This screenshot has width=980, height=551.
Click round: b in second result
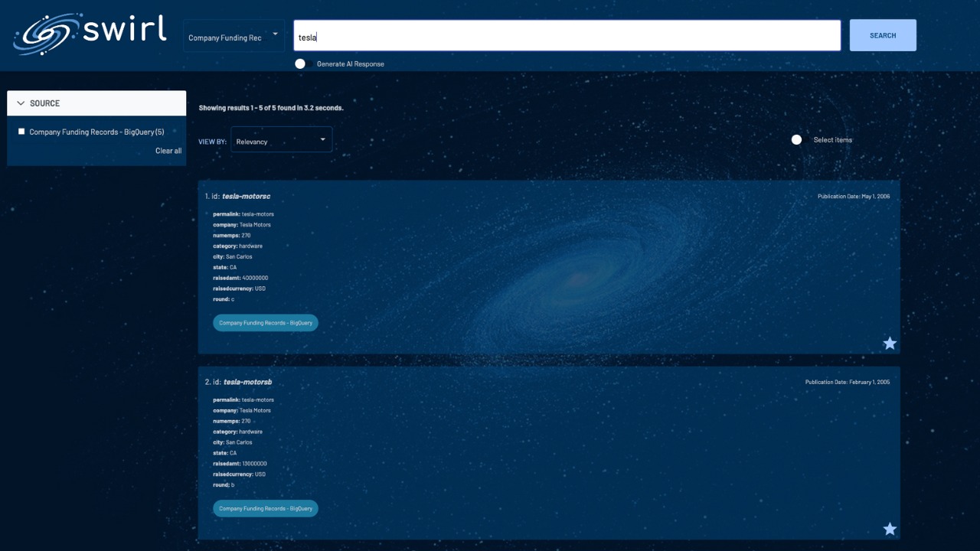pos(224,484)
